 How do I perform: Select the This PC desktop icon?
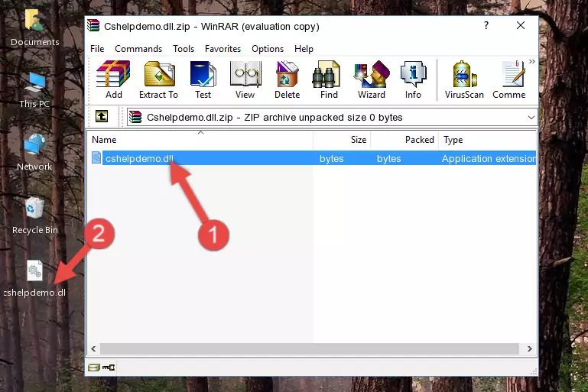tap(34, 89)
